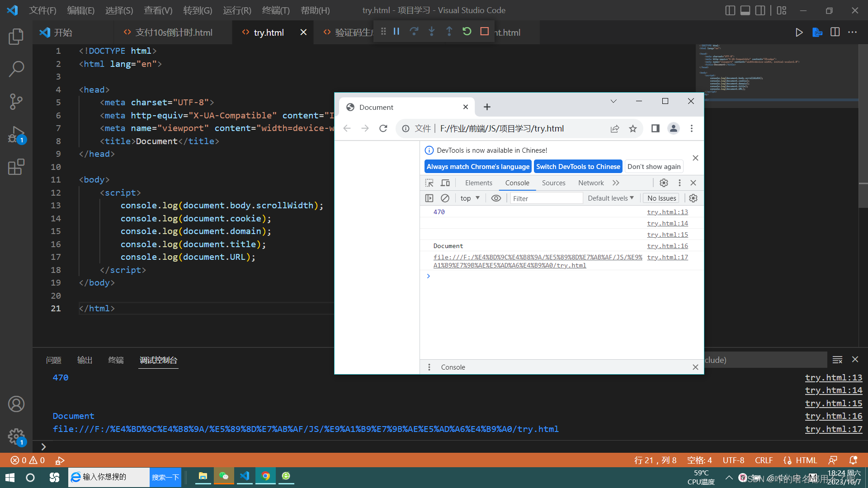
Task: Open File Explorer from the taskbar
Action: 203,476
